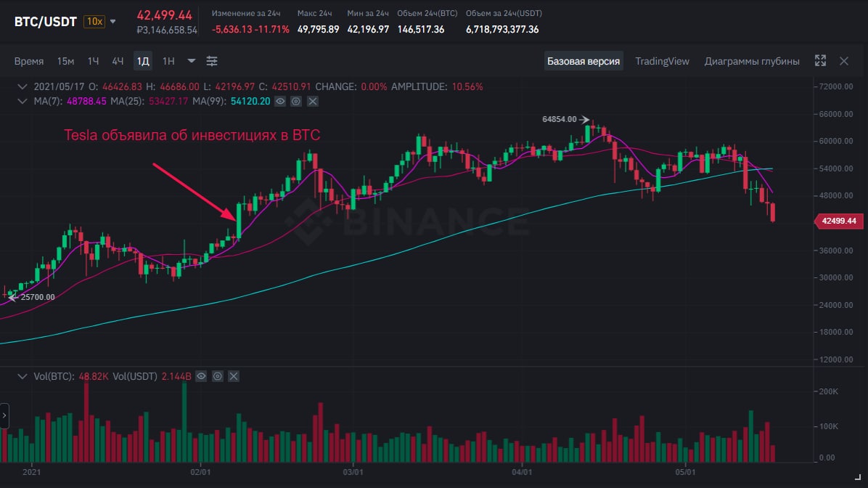Click the 72000.00 price axis label
The image size is (868, 488).
(836, 86)
